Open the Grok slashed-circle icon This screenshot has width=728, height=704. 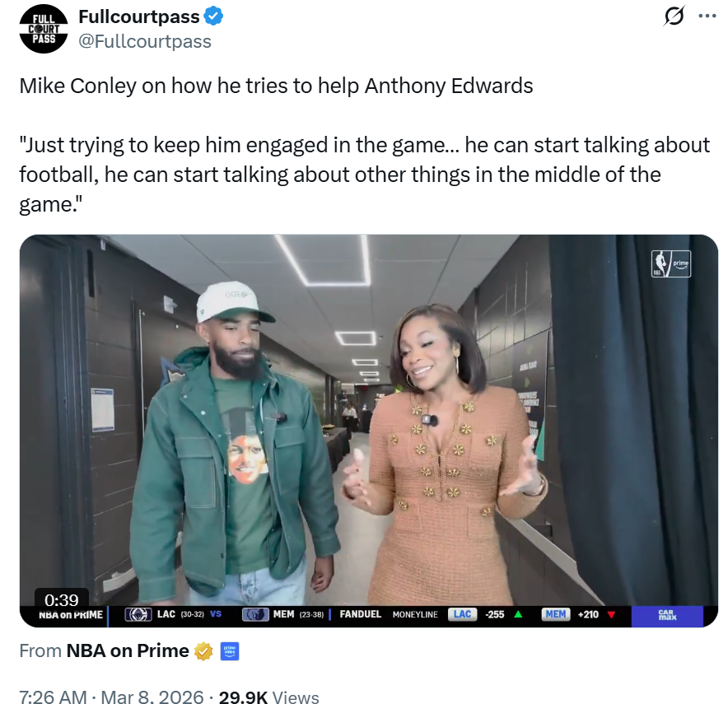[673, 16]
